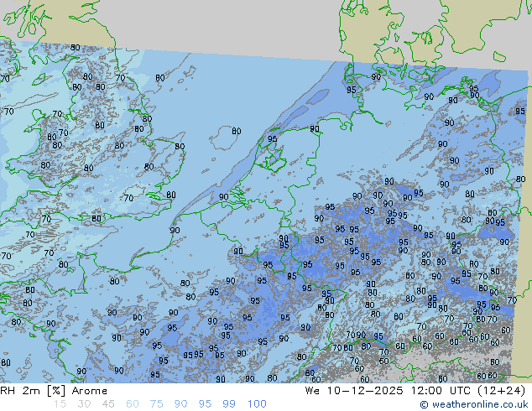
Task: Select the legend value 45
Action: click(108, 404)
